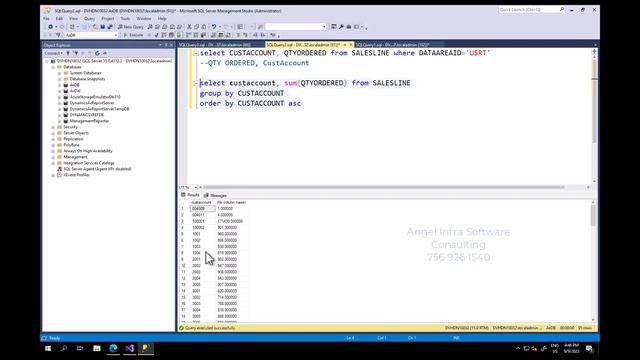Click the Undo arrow icon
Viewport: 640px width, 360px height.
point(213,27)
